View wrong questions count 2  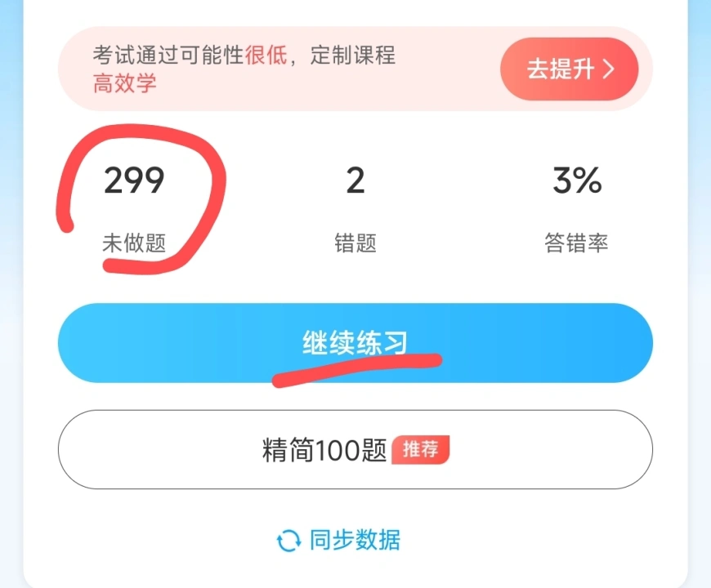[355, 180]
